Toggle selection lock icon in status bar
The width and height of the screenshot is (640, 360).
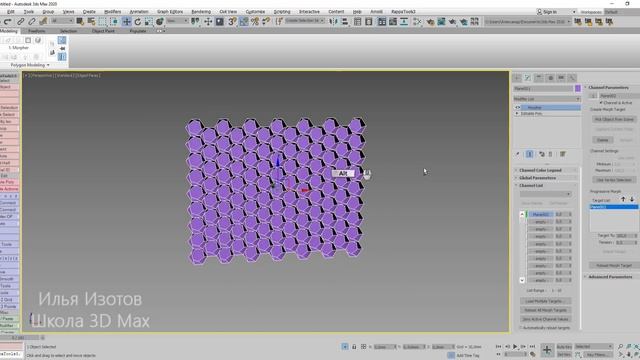coord(354,347)
